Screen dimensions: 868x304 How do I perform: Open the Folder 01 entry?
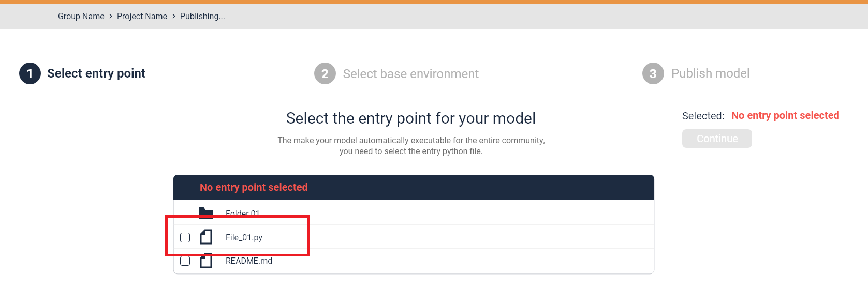click(243, 213)
